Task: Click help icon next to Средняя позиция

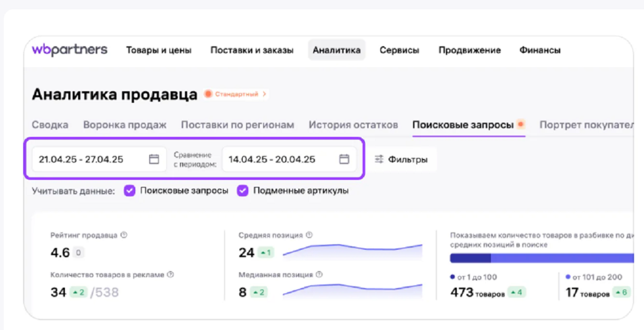Action: 309,235
